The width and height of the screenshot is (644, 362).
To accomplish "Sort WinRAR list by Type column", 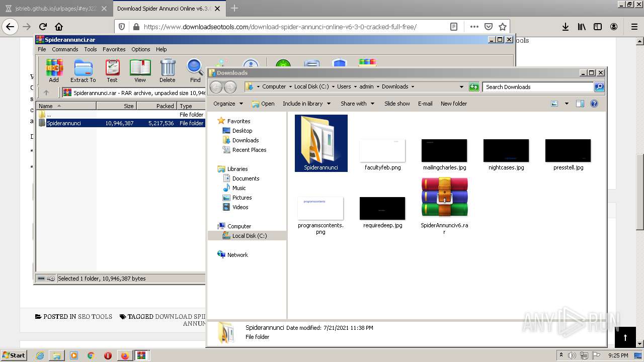I will point(191,106).
